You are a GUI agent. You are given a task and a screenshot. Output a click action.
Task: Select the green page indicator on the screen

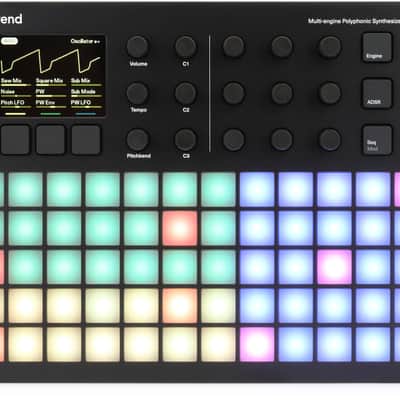[x=51, y=114]
